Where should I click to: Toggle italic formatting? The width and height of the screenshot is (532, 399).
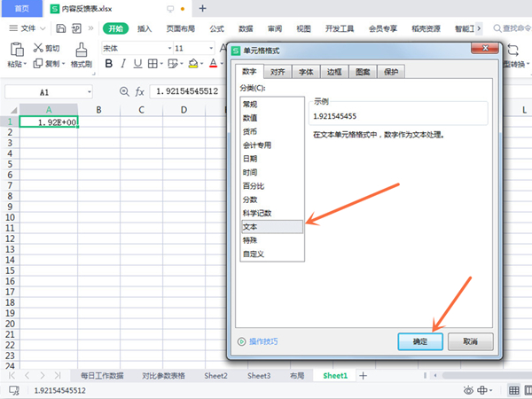click(x=123, y=64)
